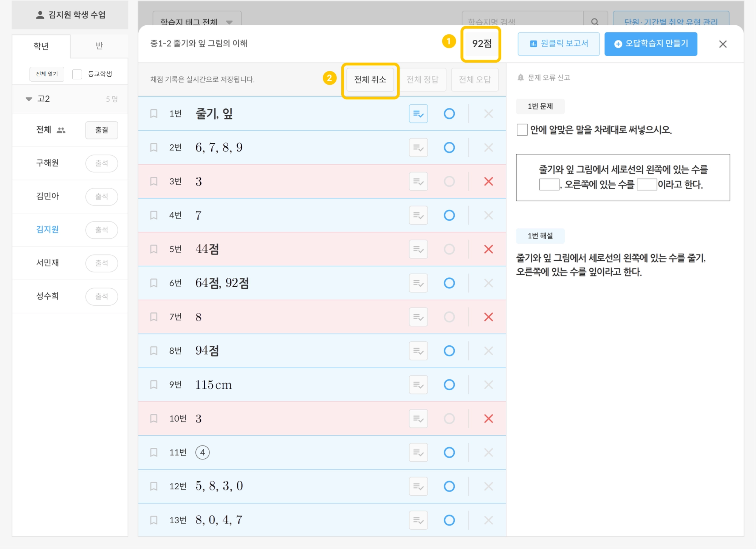Toggle the 등교학생 checkbox

(77, 74)
